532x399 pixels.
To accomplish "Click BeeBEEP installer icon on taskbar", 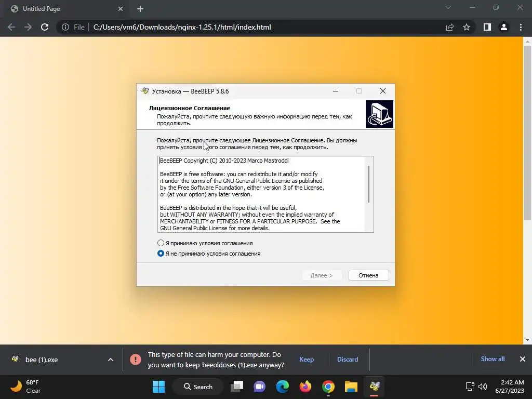I will click(374, 387).
